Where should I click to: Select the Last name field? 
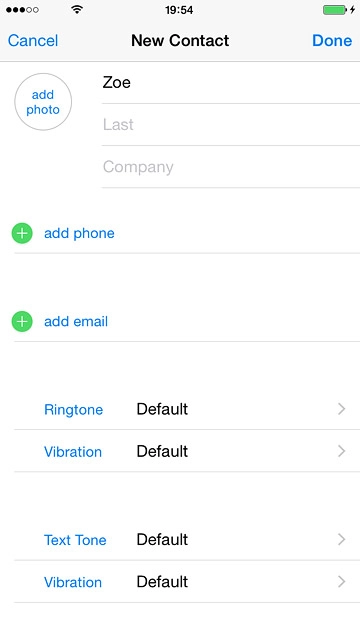tap(231, 124)
